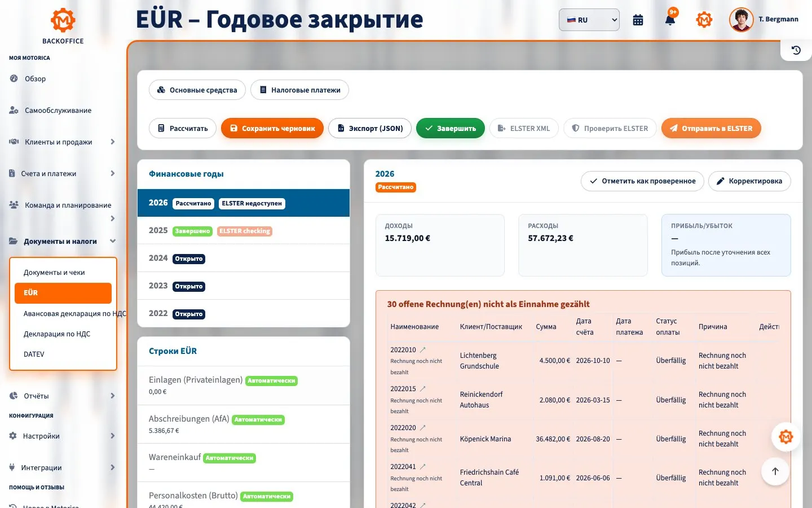
Task: Expand Настройки submenu chevron
Action: 113,436
